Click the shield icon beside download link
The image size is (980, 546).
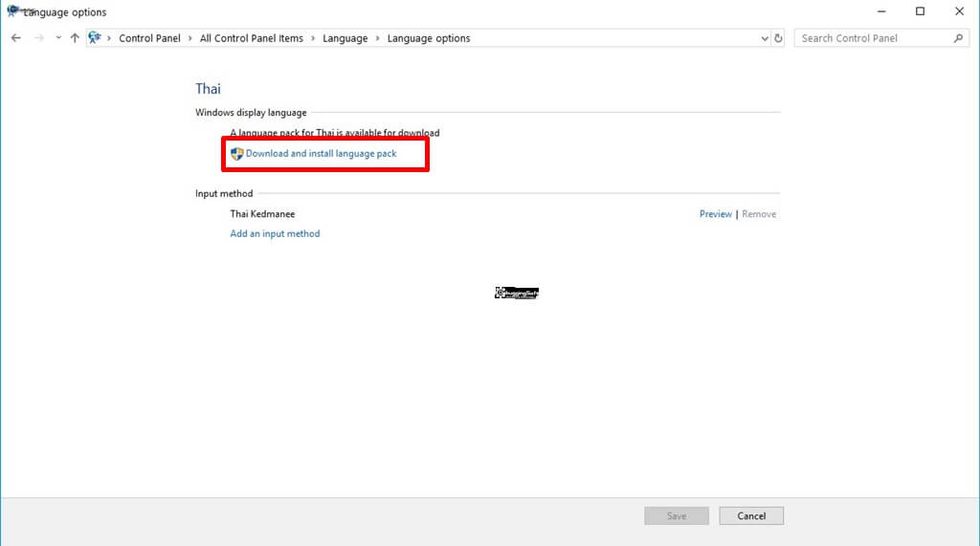[237, 154]
